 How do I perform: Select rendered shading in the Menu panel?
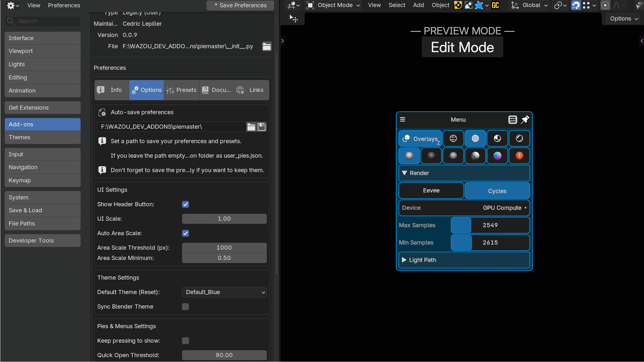[519, 138]
